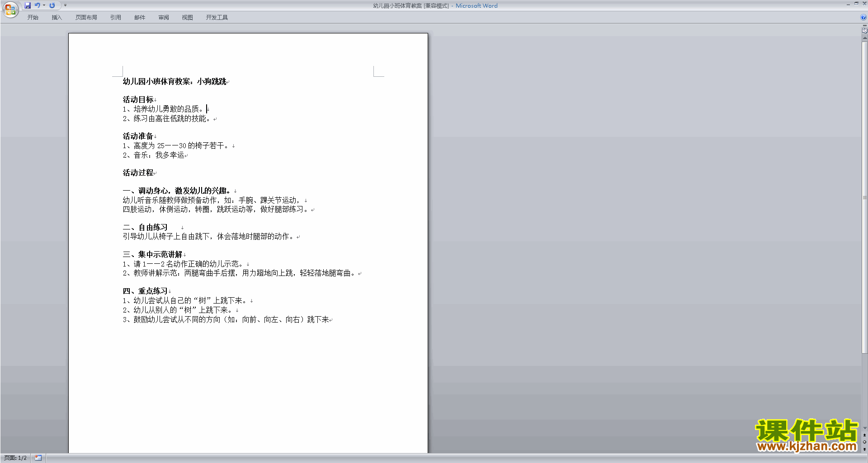Click the 页面: 1/2 status indicator

coord(15,458)
